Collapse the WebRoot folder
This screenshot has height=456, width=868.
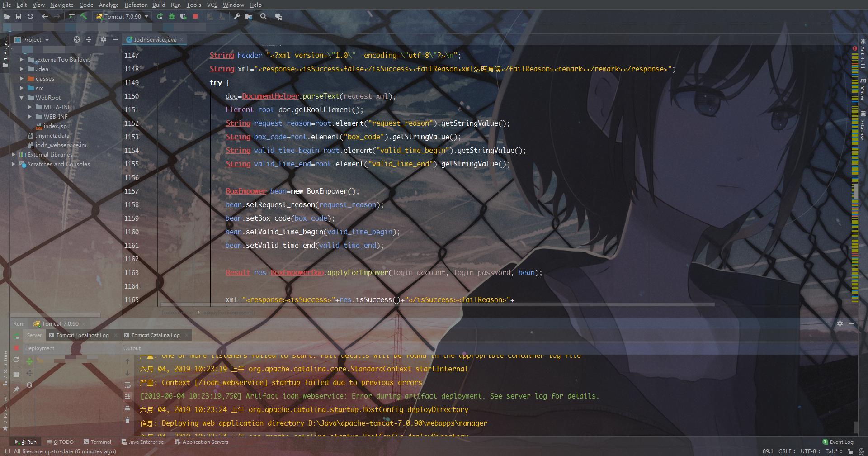pyautogui.click(x=21, y=97)
